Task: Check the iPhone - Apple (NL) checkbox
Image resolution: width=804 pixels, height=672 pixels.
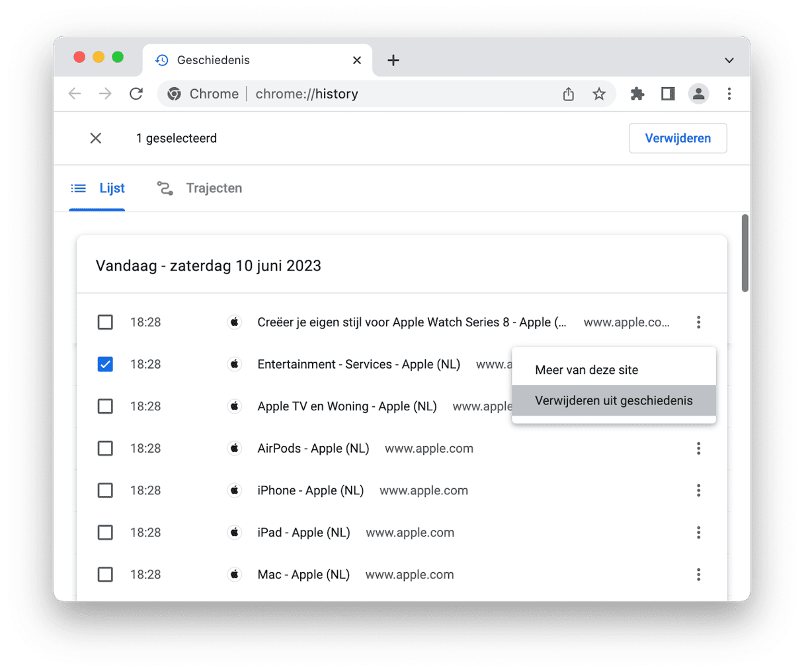Action: click(x=105, y=490)
